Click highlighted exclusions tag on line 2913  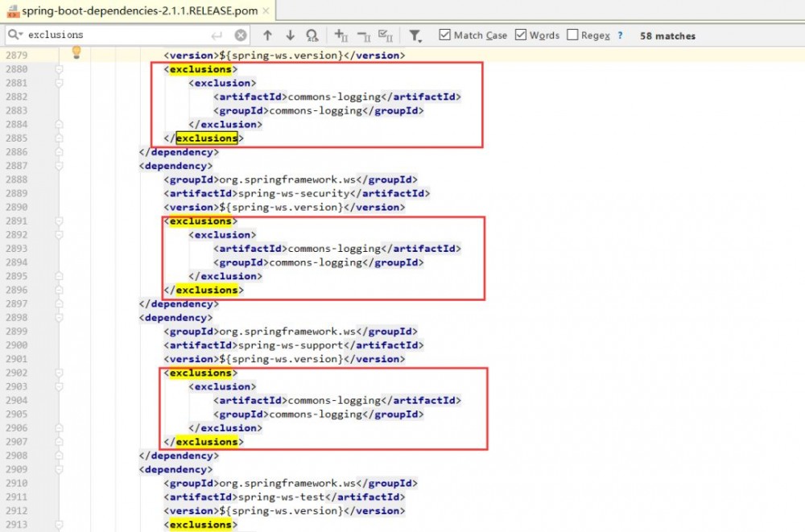[200, 525]
